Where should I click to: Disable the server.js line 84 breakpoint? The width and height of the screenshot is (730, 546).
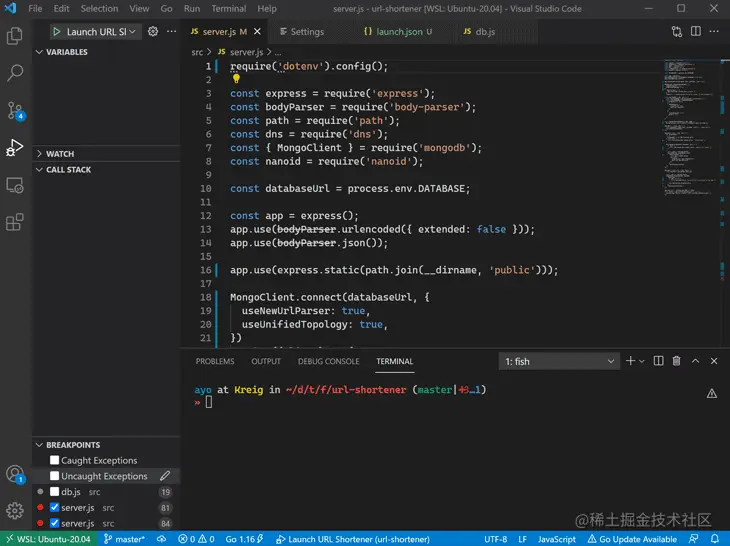[54, 523]
